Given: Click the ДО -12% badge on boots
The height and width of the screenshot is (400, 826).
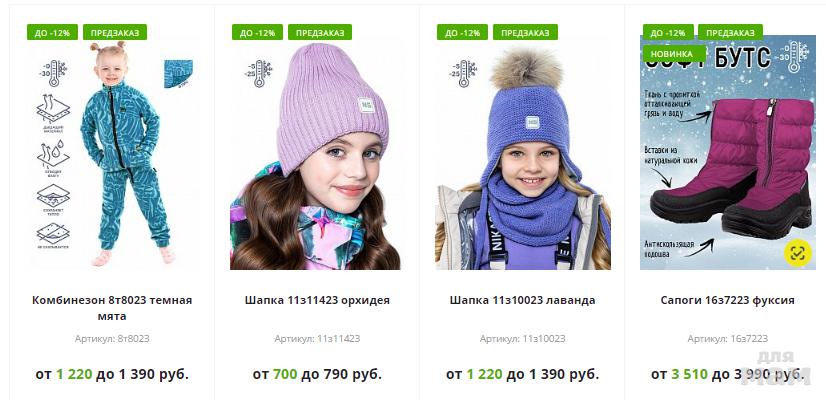Looking at the screenshot, I should click(x=668, y=32).
